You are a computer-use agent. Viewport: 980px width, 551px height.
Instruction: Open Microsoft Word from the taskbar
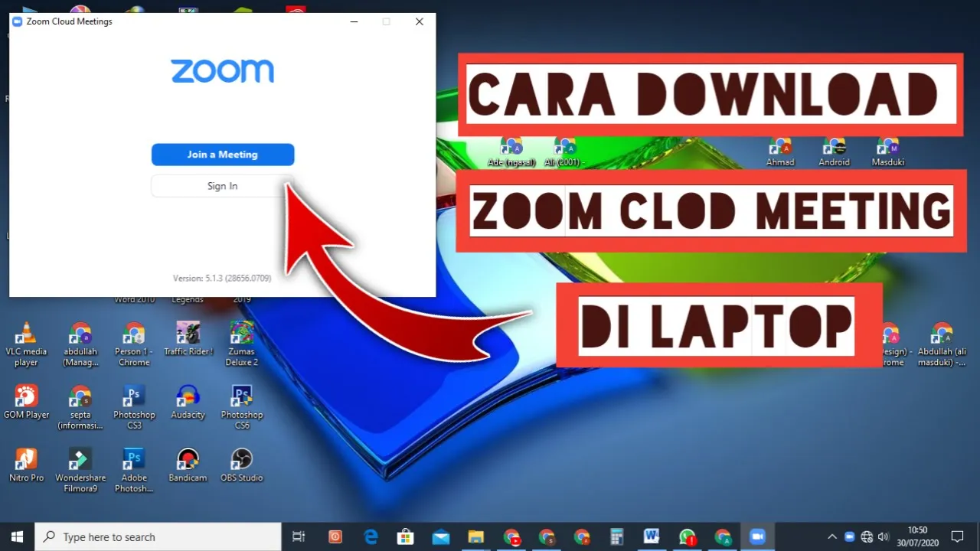[x=652, y=536]
